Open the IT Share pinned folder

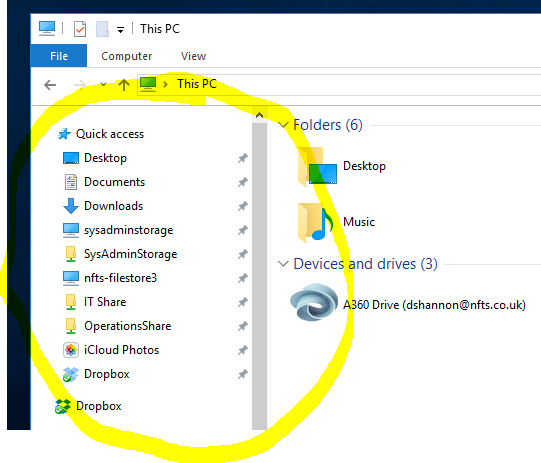(105, 302)
